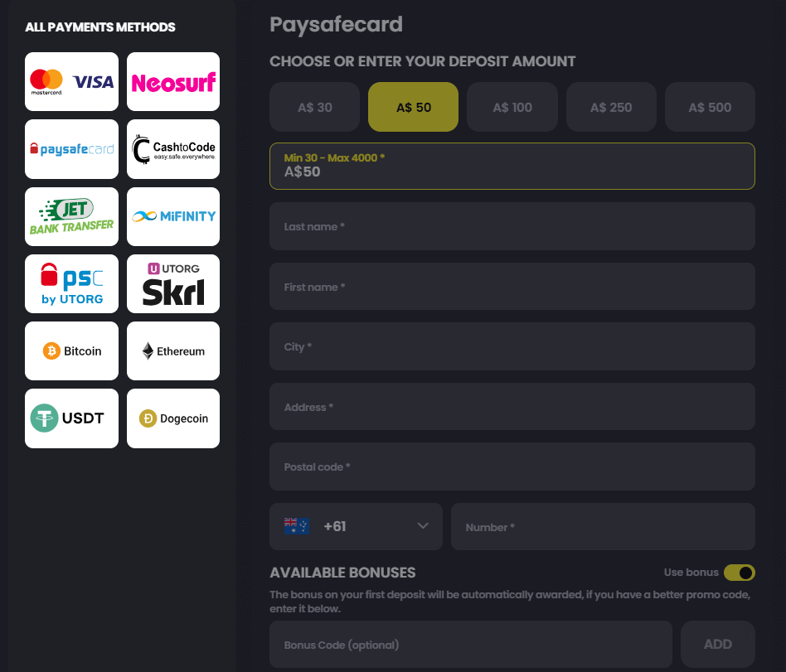Focus the Last name input field
786x672 pixels.
[x=512, y=226]
